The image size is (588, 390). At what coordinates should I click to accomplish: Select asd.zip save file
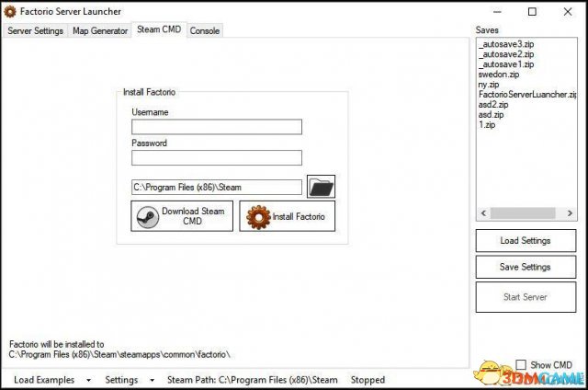[491, 115]
